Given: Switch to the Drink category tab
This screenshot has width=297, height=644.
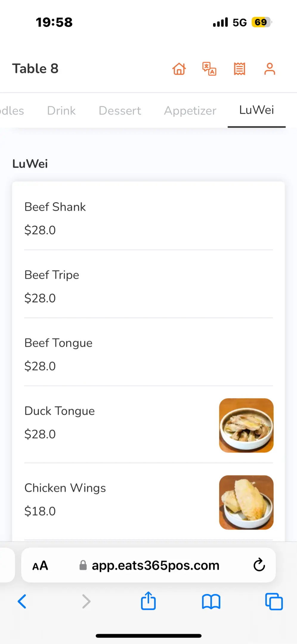Looking at the screenshot, I should tap(61, 111).
